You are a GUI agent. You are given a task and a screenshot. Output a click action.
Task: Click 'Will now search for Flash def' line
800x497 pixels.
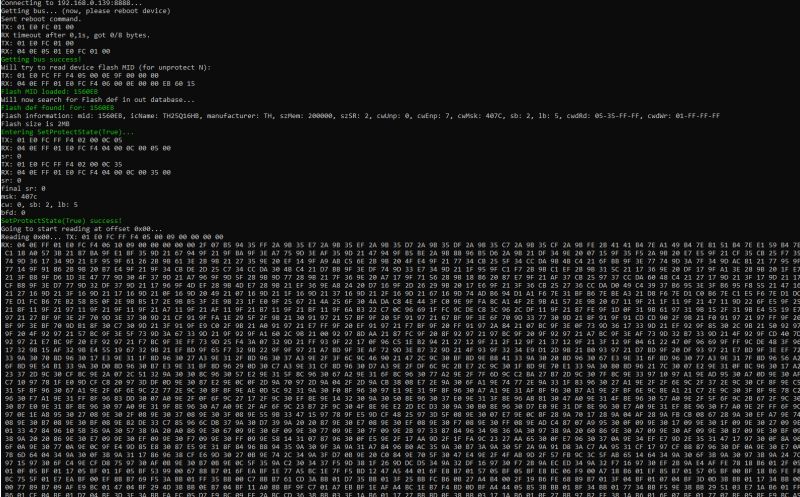98,100
